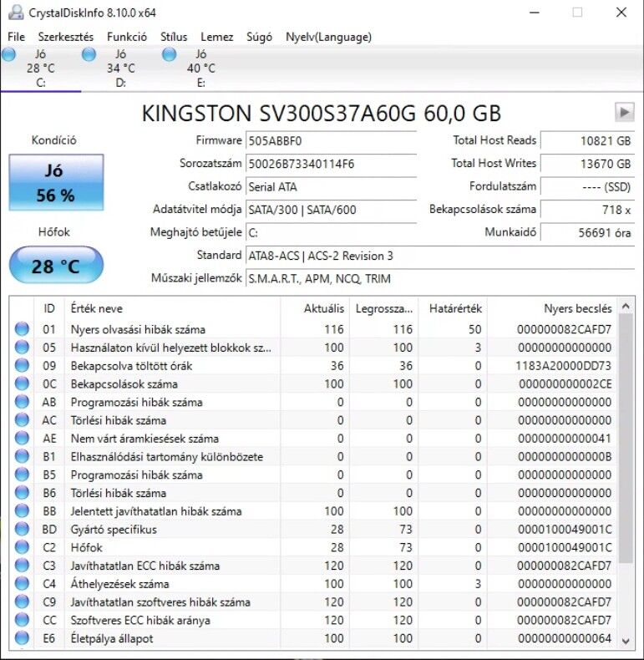Open the Stílus menu
The image size is (644, 660).
[x=174, y=37]
